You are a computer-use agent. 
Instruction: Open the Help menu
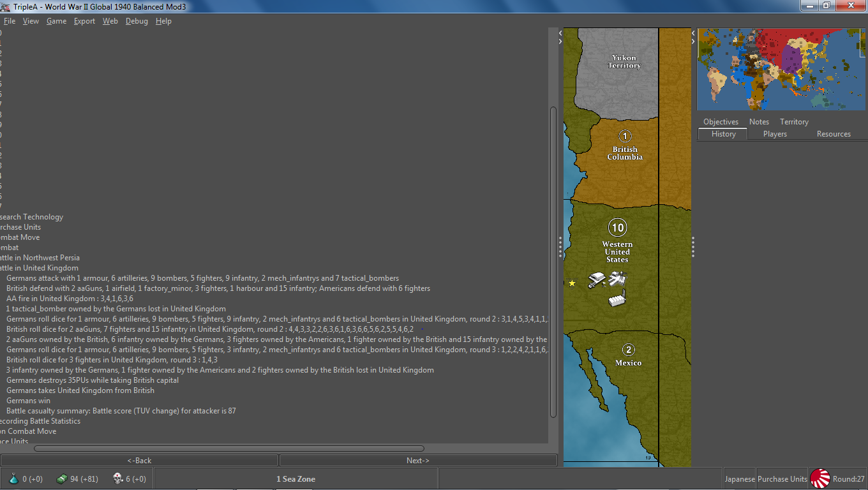tap(163, 21)
